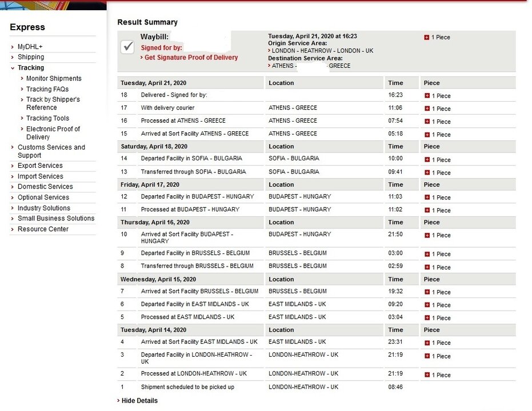Select 'Tuesday, April 21, 2020' date header
The image size is (532, 411).
coord(153,83)
